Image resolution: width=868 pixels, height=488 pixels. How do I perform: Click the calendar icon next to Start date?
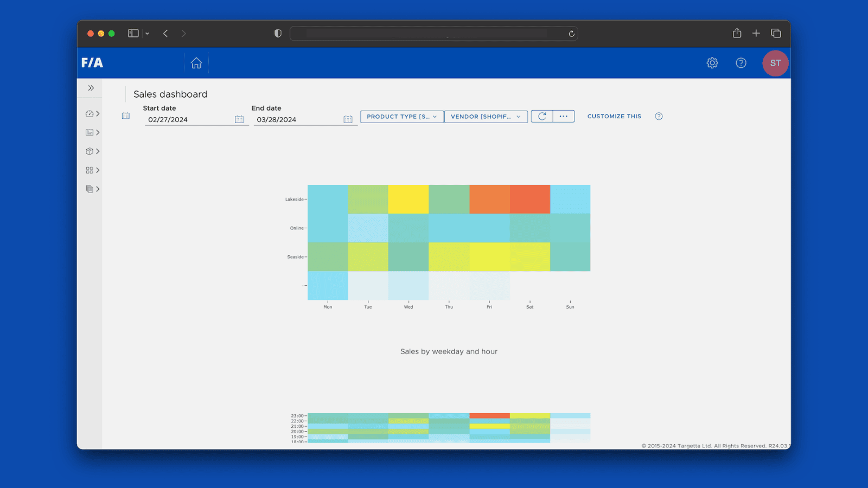[x=239, y=119]
